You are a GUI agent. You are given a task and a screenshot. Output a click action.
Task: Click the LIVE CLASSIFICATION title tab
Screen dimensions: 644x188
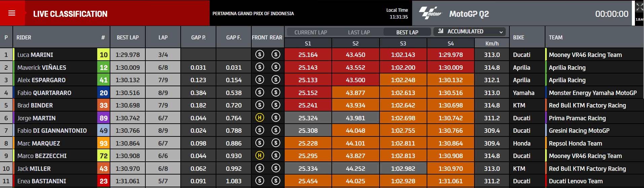(70, 14)
